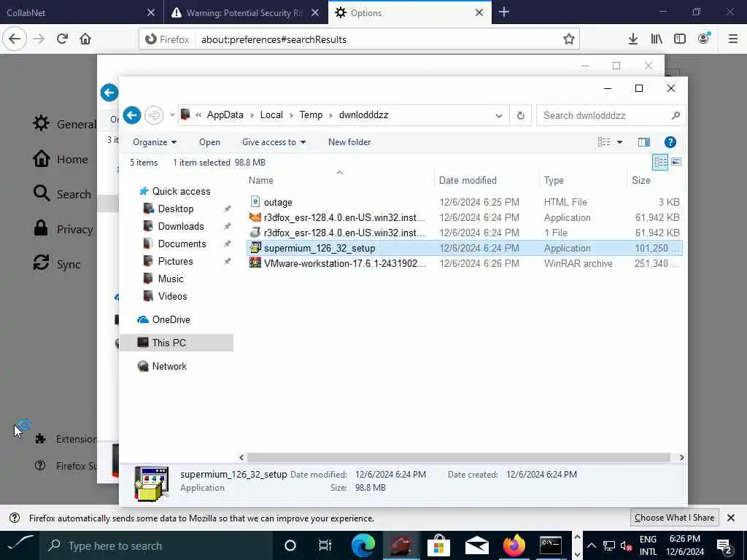Click Choose What I Share button

674,518
